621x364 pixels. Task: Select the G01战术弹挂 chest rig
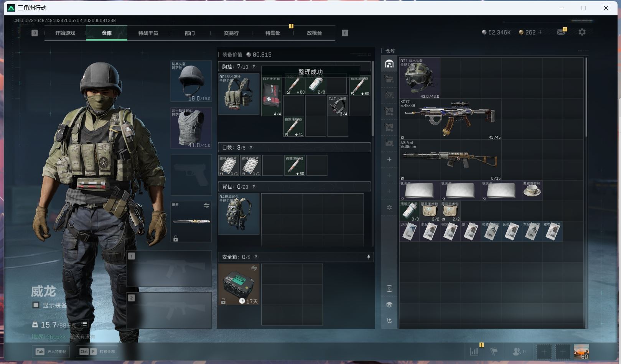pos(239,94)
